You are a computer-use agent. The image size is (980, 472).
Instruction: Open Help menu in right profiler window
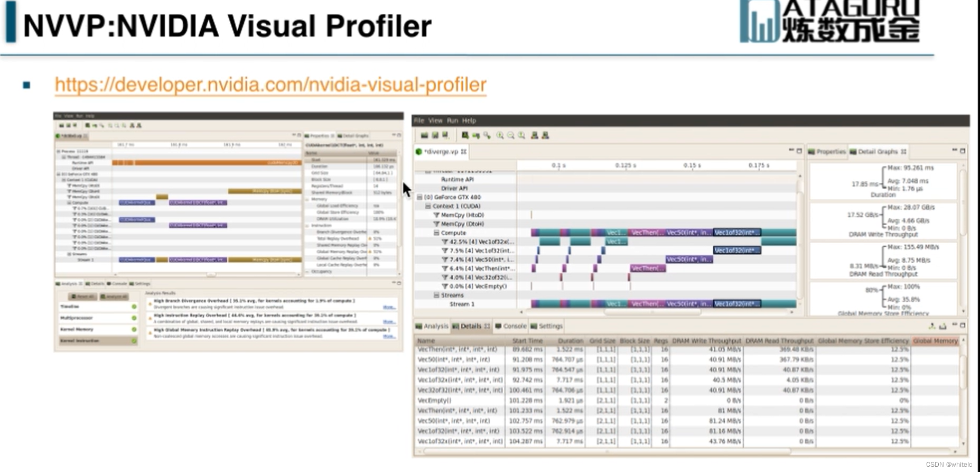pyautogui.click(x=469, y=121)
